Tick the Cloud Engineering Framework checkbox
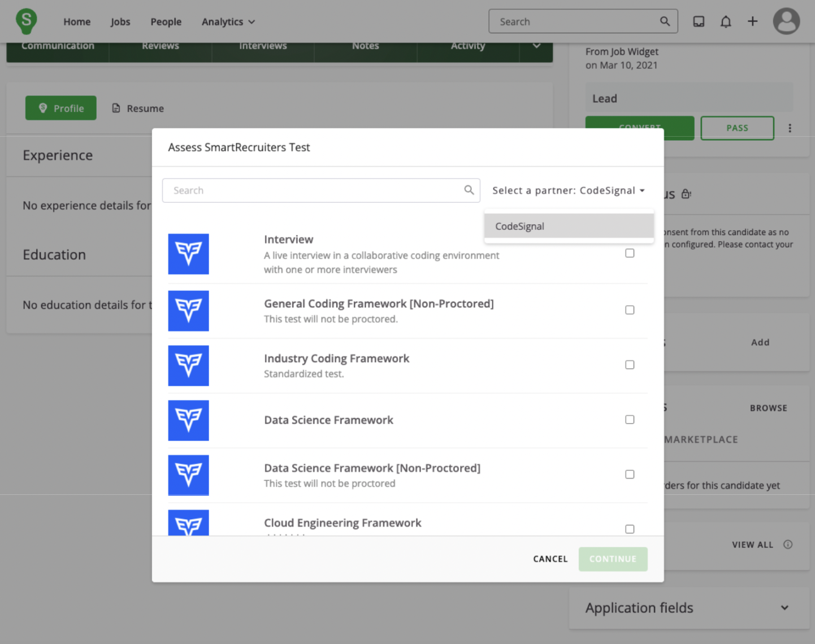The width and height of the screenshot is (815, 644). point(630,529)
